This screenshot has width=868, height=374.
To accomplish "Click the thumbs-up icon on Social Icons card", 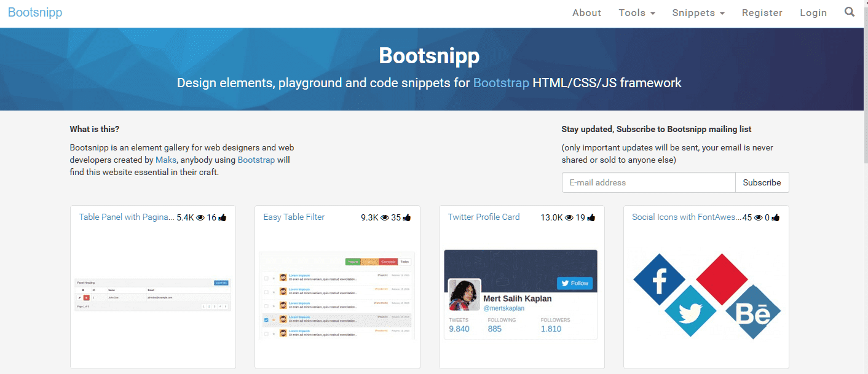I will click(776, 217).
